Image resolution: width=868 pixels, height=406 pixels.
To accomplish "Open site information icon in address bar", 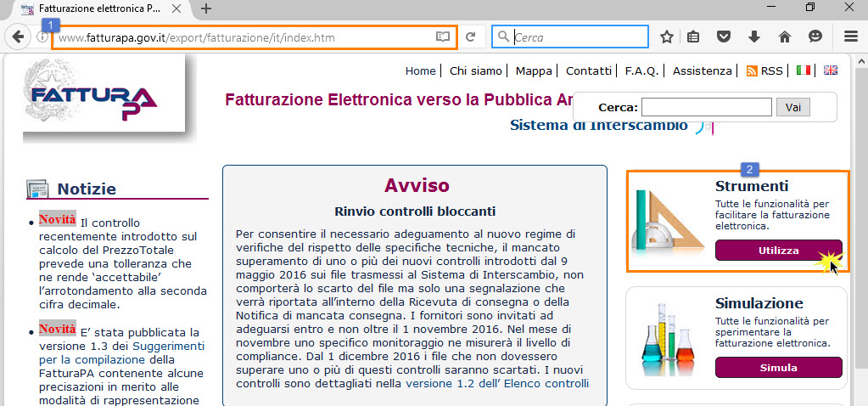I will [x=42, y=37].
